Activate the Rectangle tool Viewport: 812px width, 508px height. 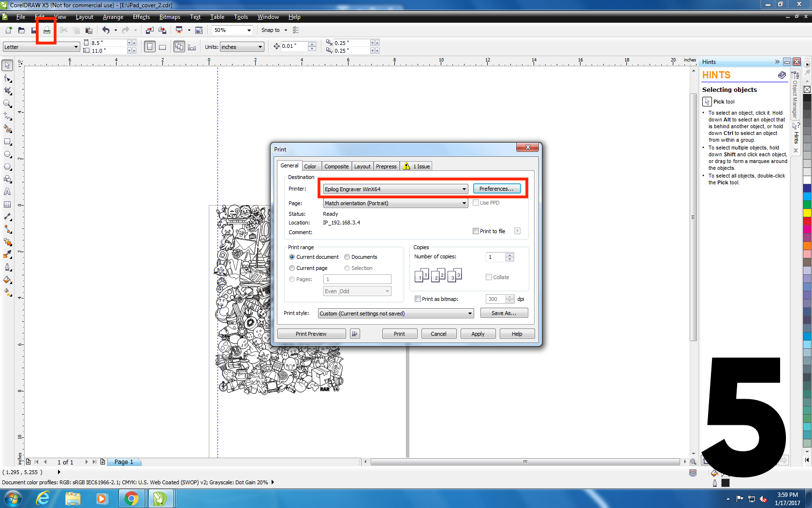click(7, 142)
